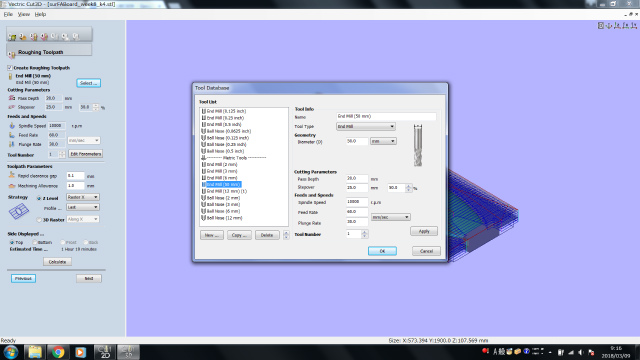This screenshot has width=640, height=360.
Task: Click the volume icon in system tray
Action: click(x=581, y=352)
